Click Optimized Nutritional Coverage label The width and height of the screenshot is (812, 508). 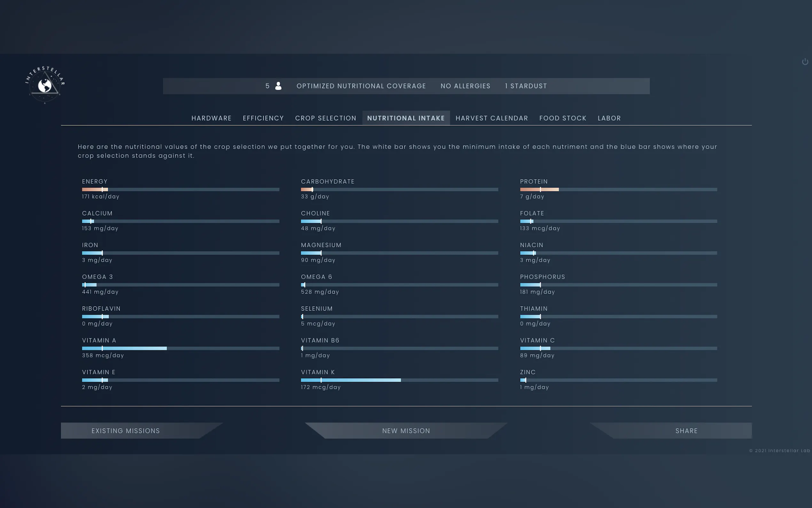tap(361, 86)
